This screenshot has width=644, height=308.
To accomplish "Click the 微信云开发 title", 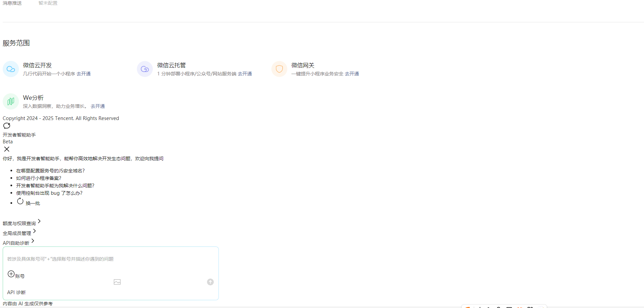I will coord(37,65).
